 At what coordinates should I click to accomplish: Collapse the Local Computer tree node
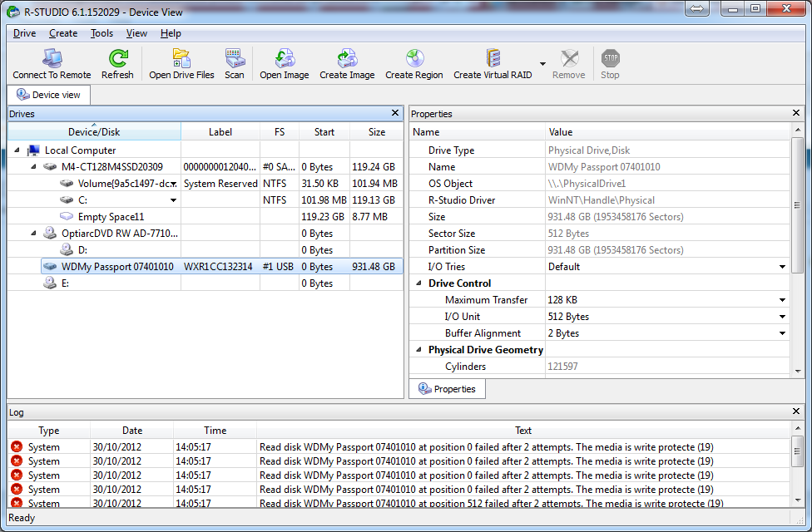[17, 150]
